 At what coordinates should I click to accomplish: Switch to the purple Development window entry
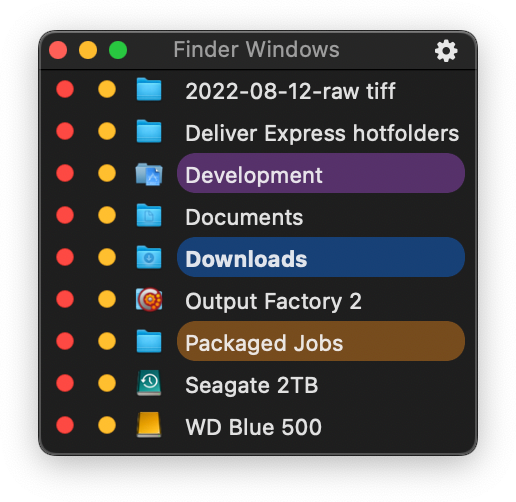coord(321,173)
